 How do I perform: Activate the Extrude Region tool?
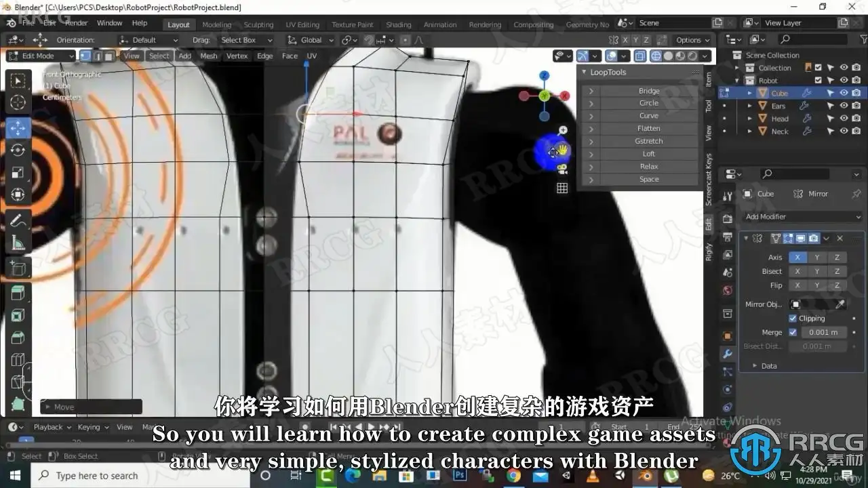click(x=18, y=293)
